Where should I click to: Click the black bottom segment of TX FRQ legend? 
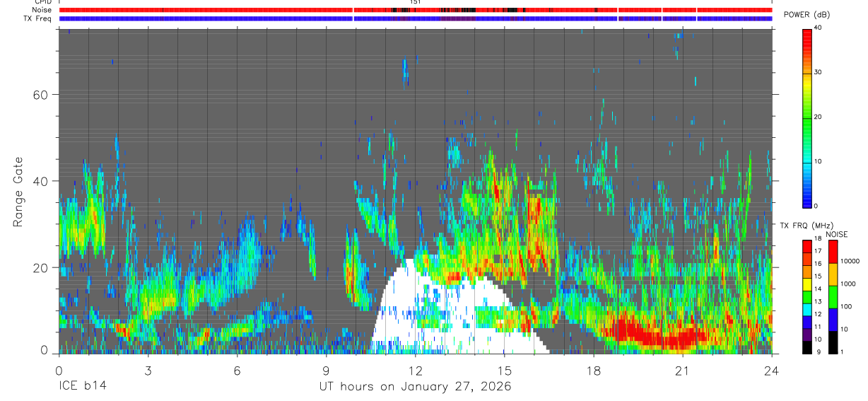point(807,347)
